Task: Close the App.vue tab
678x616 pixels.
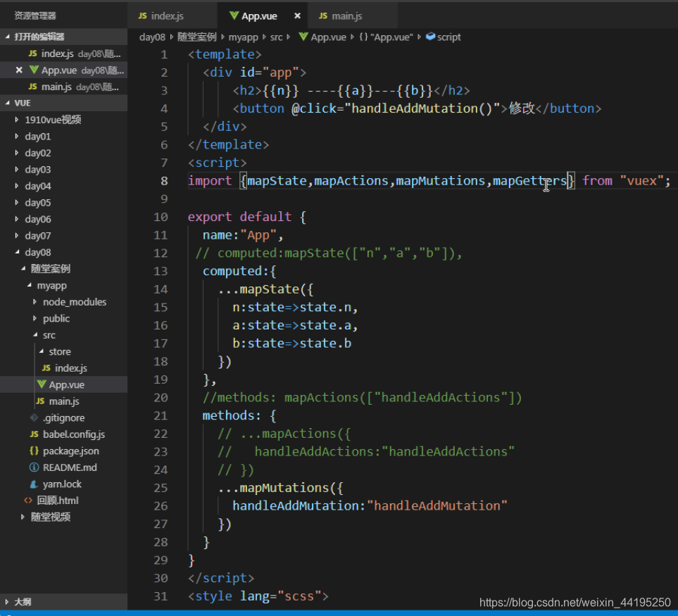Action: 298,16
